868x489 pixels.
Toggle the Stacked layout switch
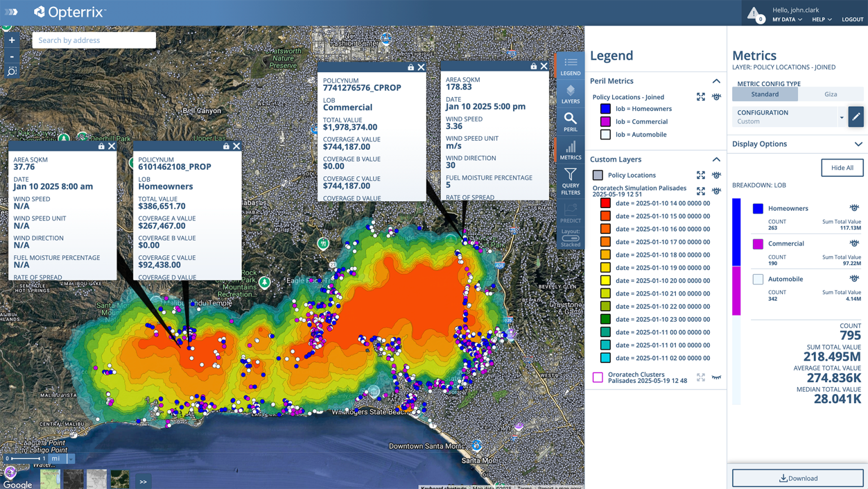click(570, 239)
